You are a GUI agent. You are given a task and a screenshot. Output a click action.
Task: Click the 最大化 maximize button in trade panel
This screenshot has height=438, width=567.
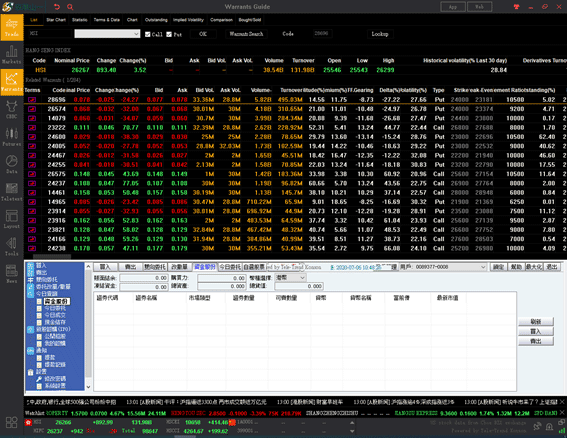pyautogui.click(x=534, y=267)
